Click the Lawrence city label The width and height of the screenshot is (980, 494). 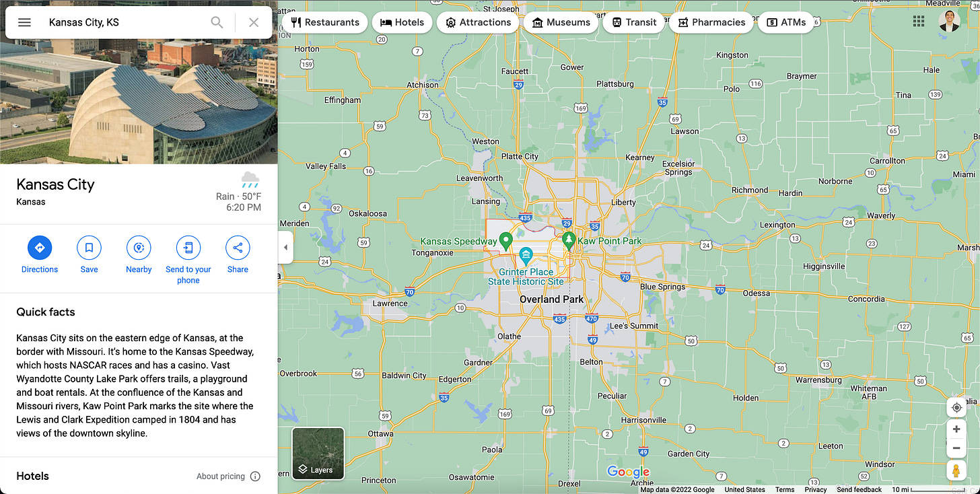click(x=390, y=304)
